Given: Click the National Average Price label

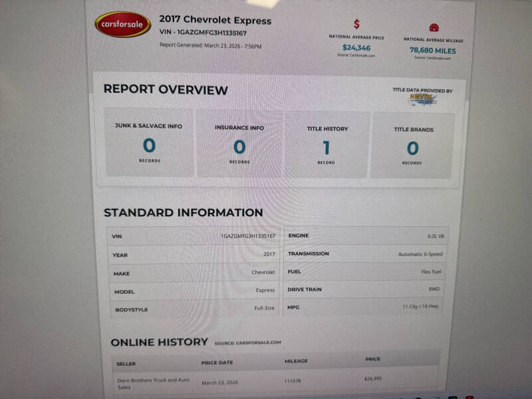Looking at the screenshot, I should [x=356, y=37].
